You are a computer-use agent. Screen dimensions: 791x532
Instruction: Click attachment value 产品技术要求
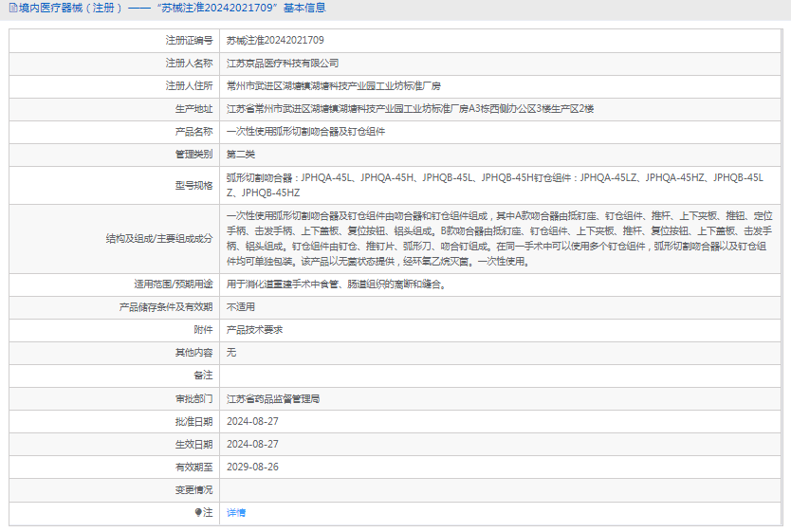point(255,330)
